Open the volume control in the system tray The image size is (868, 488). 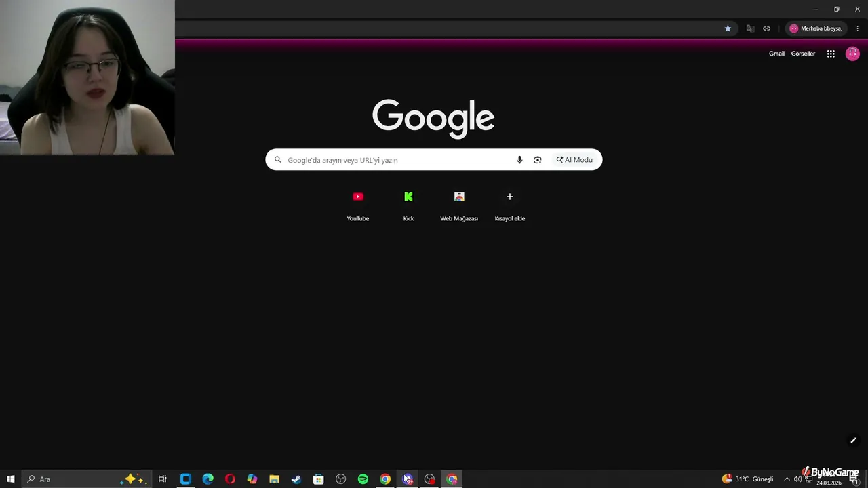pyautogui.click(x=798, y=479)
